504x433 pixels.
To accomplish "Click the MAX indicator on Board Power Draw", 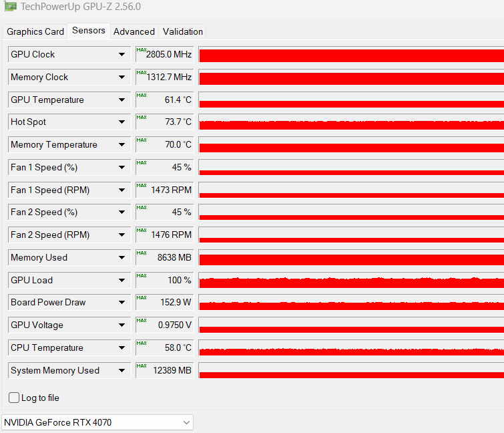I will 142,298.
